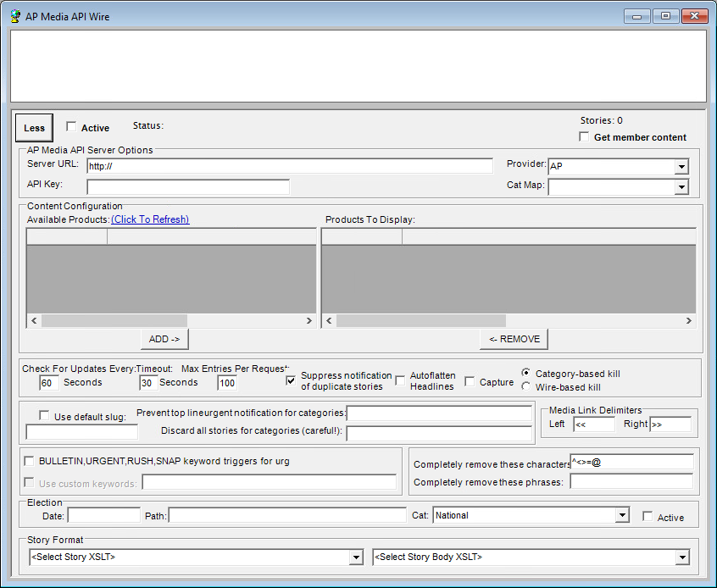Image resolution: width=717 pixels, height=588 pixels.
Task: Enable the Capture checkbox
Action: 470,381
